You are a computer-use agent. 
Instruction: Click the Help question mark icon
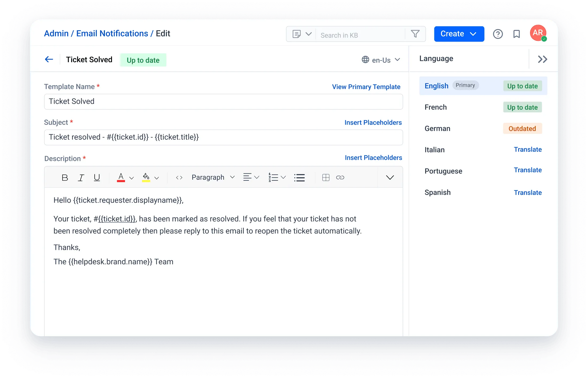point(498,34)
